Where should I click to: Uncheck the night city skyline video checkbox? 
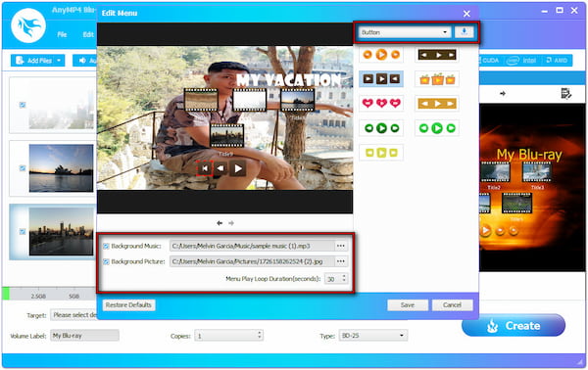(x=23, y=231)
